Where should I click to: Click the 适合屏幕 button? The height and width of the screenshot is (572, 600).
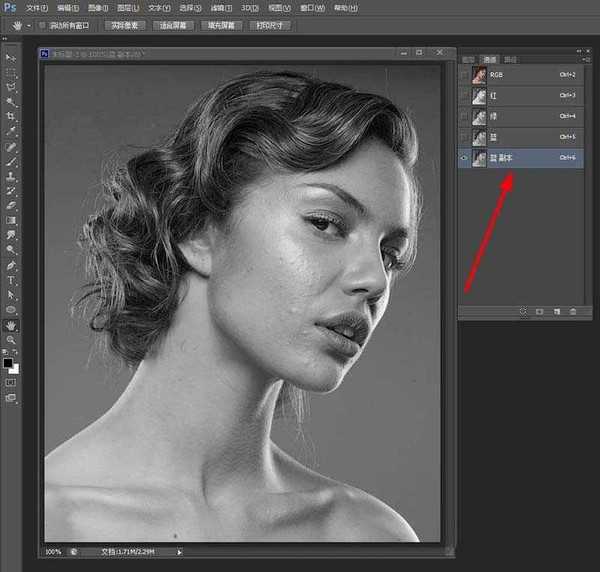click(x=174, y=25)
